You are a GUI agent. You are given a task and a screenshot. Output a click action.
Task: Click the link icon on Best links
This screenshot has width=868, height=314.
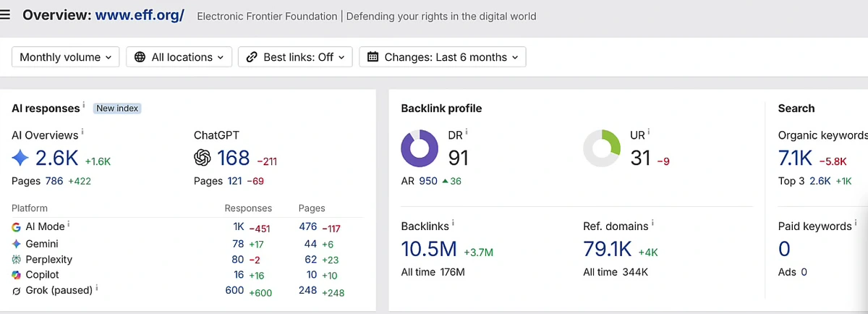tap(252, 57)
